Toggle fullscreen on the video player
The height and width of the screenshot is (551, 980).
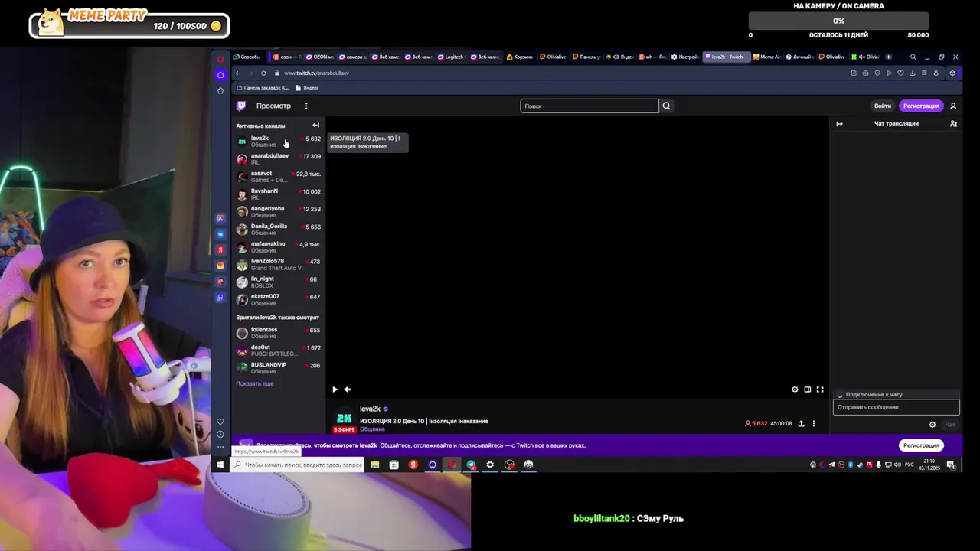[820, 390]
